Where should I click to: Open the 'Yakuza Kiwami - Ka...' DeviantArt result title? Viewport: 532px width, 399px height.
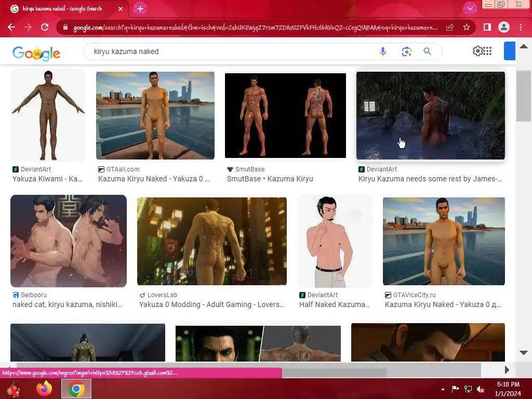tap(47, 179)
